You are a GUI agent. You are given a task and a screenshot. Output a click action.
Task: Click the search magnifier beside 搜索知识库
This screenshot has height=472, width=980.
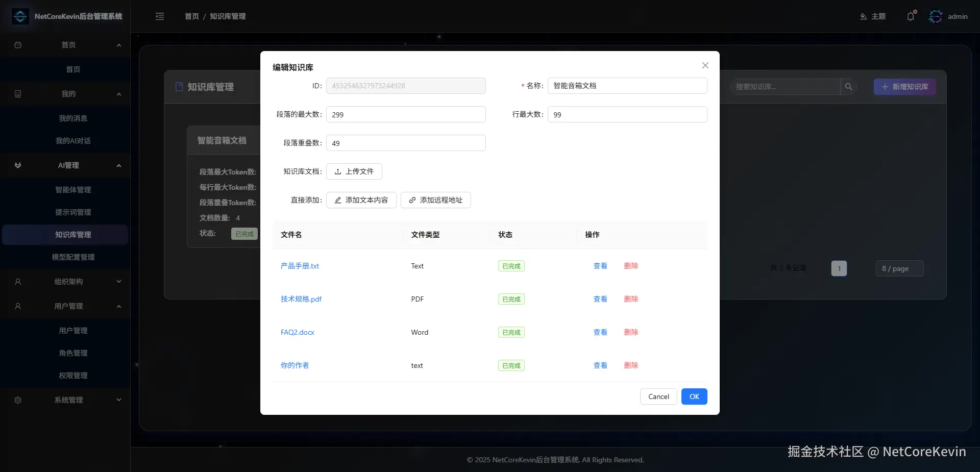coord(849,87)
